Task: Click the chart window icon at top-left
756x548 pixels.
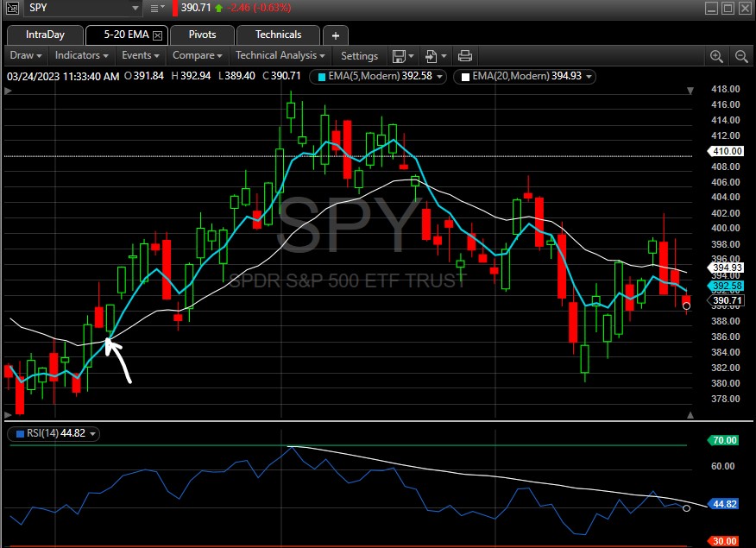Action: click(11, 8)
